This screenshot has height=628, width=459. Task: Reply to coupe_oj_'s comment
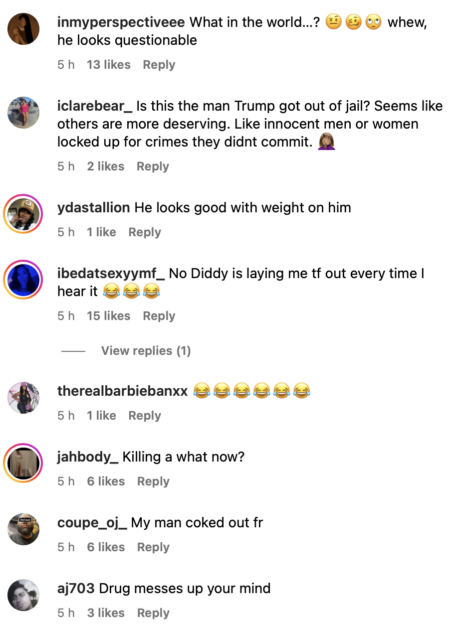[153, 547]
